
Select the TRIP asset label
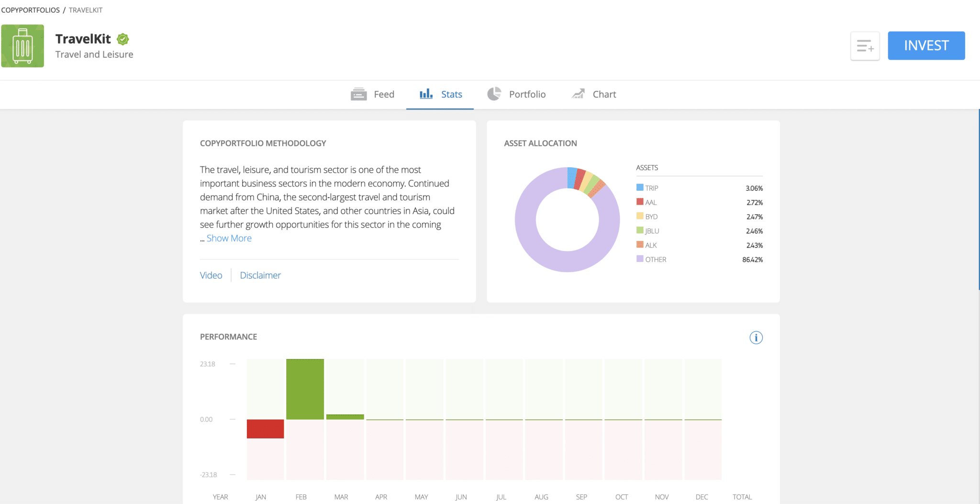click(652, 188)
